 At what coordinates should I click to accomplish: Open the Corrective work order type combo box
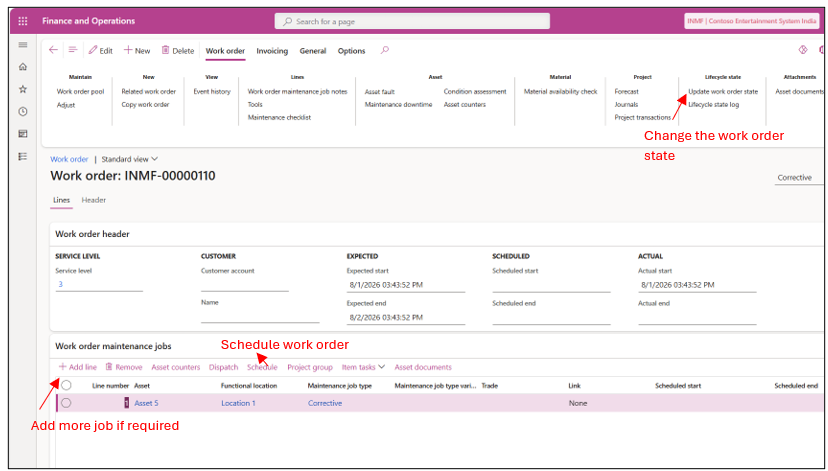[x=799, y=178]
